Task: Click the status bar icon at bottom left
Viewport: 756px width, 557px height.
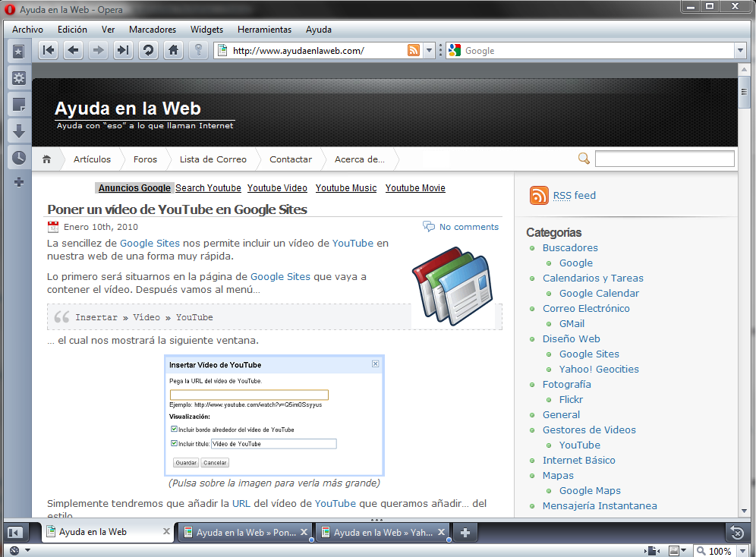Action: click(x=14, y=551)
